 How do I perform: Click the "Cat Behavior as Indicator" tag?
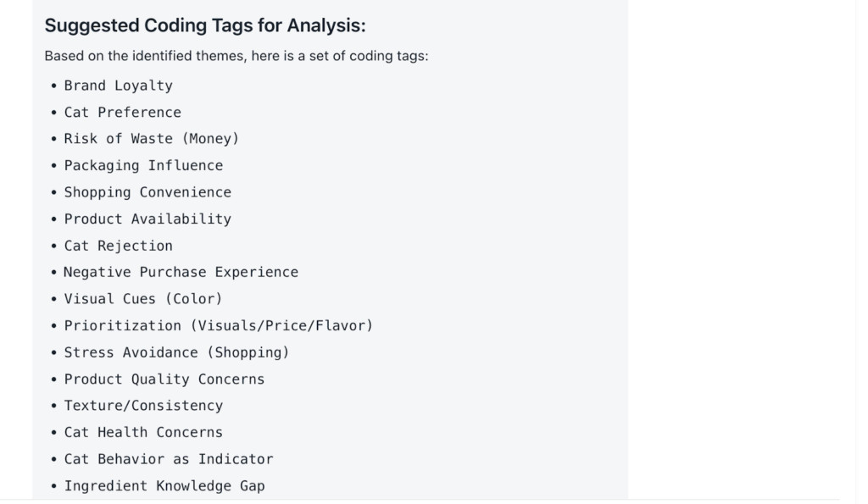(x=168, y=459)
